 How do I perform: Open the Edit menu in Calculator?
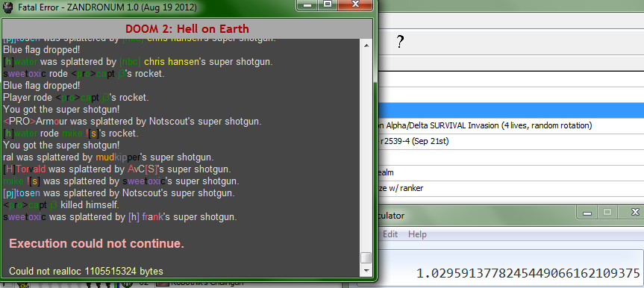point(390,234)
